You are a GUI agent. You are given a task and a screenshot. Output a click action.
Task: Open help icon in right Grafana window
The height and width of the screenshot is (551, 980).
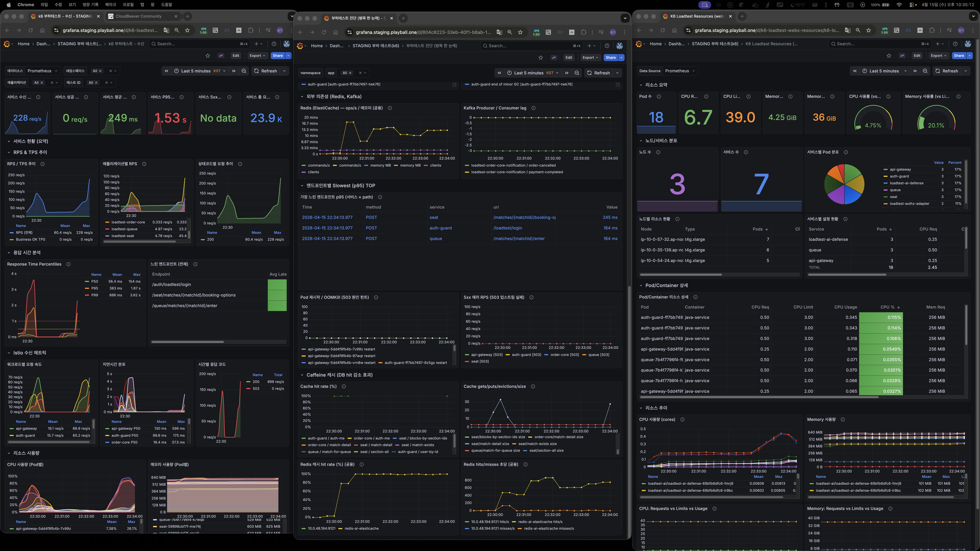click(x=955, y=44)
